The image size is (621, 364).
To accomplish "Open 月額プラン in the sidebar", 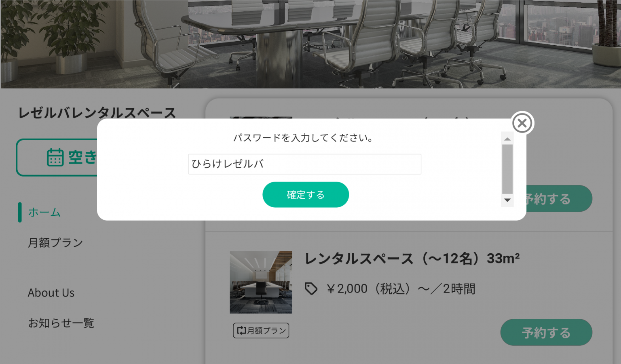I will click(55, 243).
